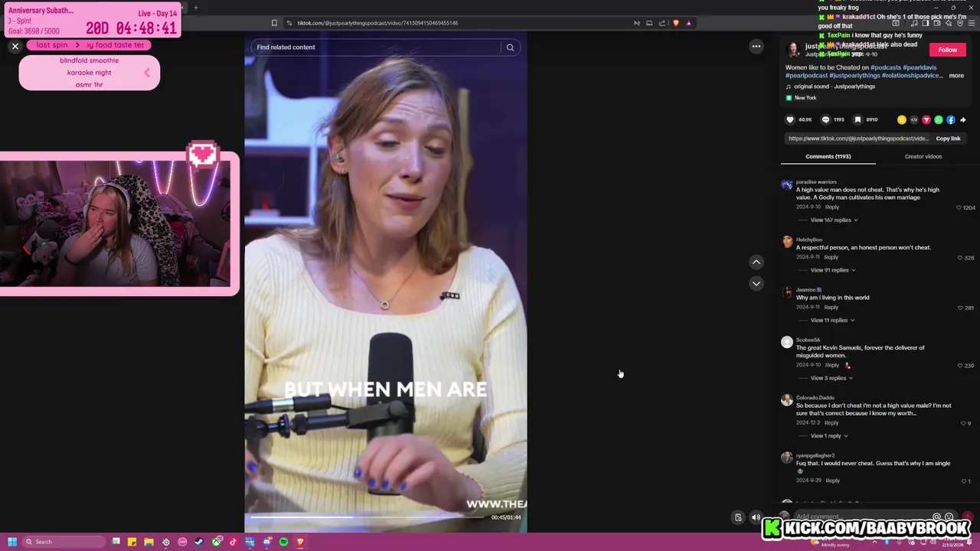Bookmark the video to favorites
Viewport: 980px width, 551px height.
coord(857,120)
